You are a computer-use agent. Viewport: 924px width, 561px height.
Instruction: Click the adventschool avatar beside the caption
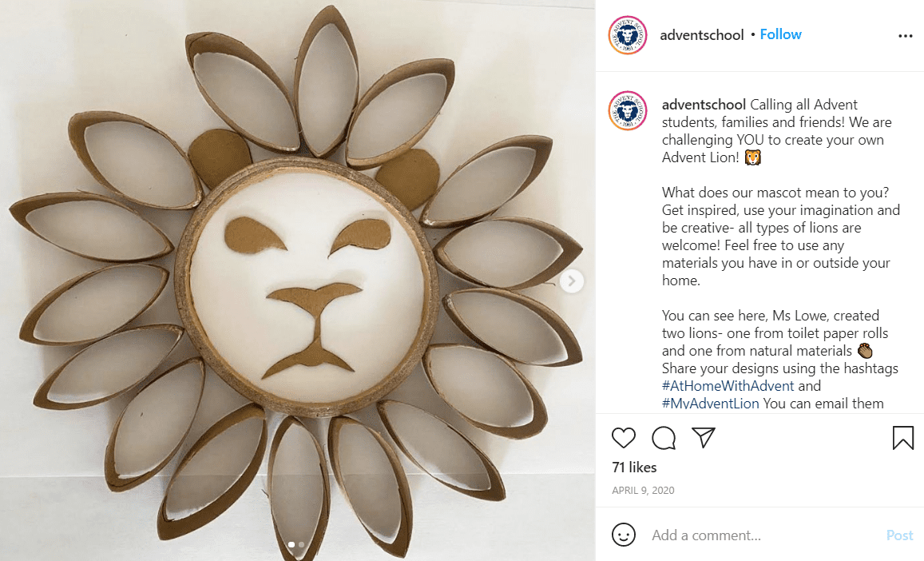(x=628, y=110)
